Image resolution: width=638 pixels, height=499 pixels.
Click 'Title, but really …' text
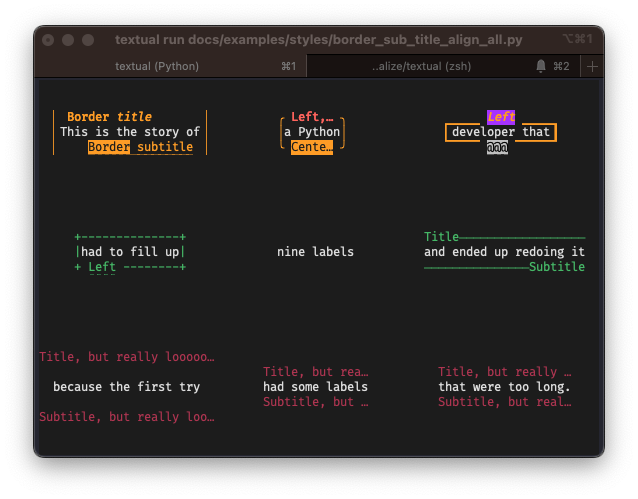click(505, 372)
